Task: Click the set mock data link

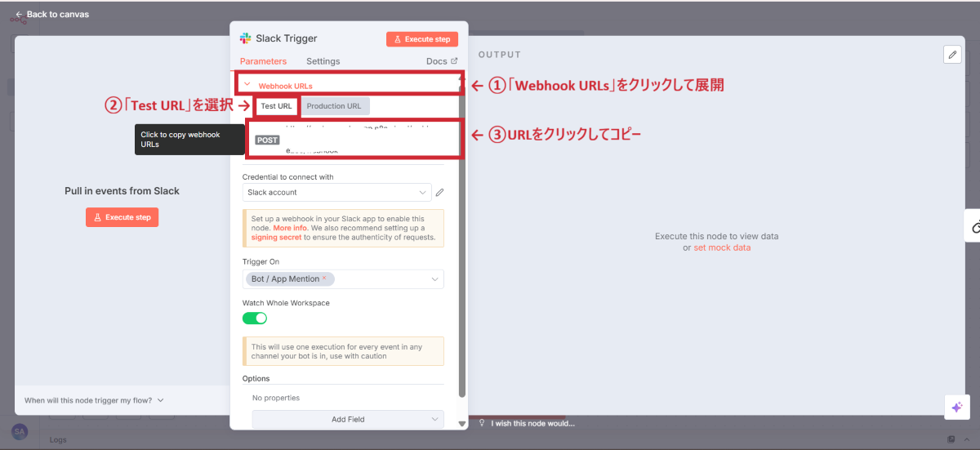Action: pyautogui.click(x=722, y=247)
